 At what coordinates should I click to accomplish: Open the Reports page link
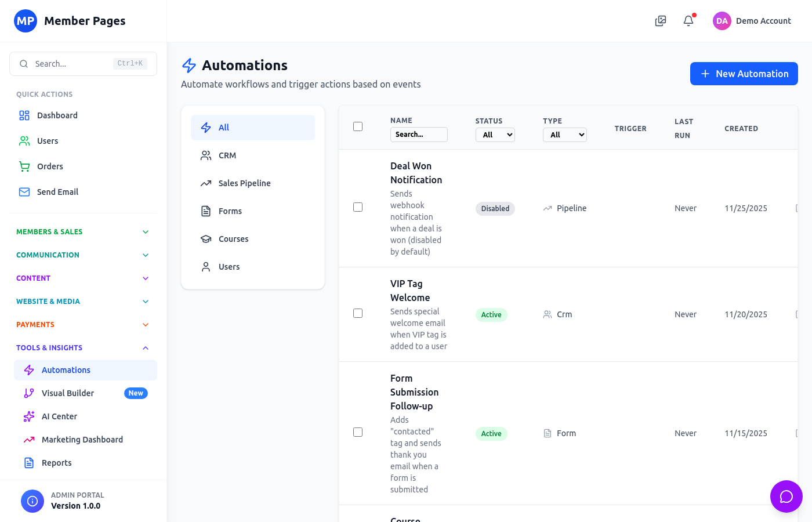56,462
